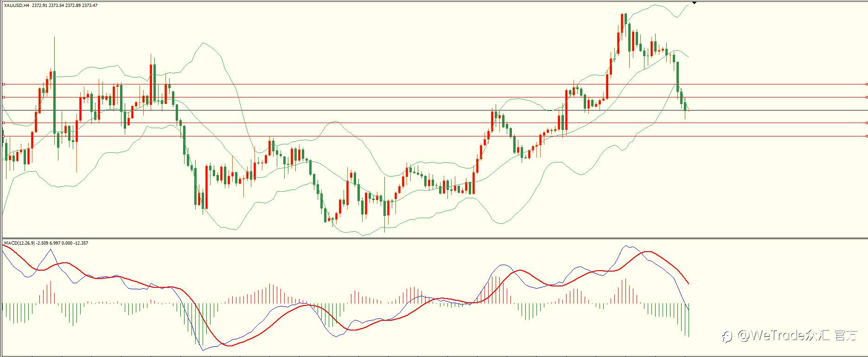This screenshot has width=868, height=357.
Task: Click the black chart shift triangle marker
Action: coord(694,3)
